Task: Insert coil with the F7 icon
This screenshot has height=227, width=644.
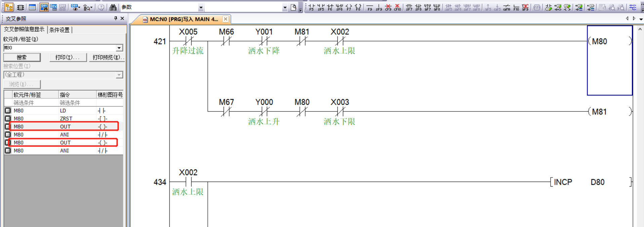Action: point(349,7)
